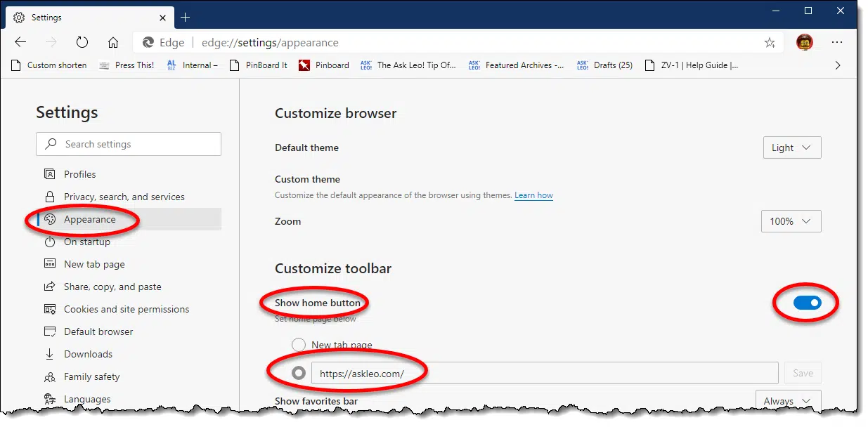868x427 pixels.
Task: Open the Settings and more ellipsis menu
Action: (837, 42)
